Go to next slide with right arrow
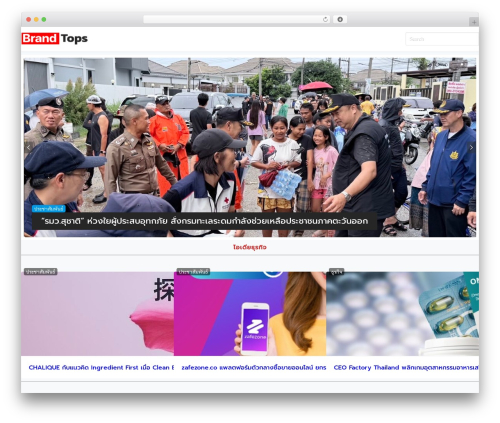The height and width of the screenshot is (423, 500). tap(471, 147)
